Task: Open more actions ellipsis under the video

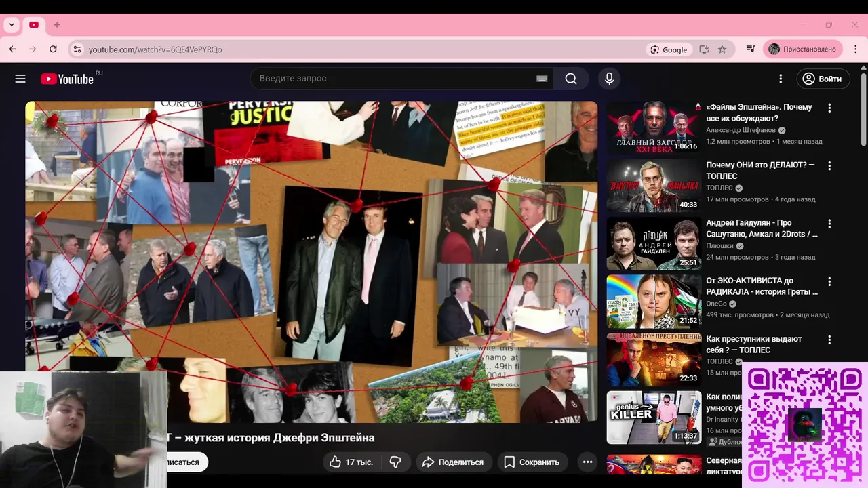Action: (587, 462)
